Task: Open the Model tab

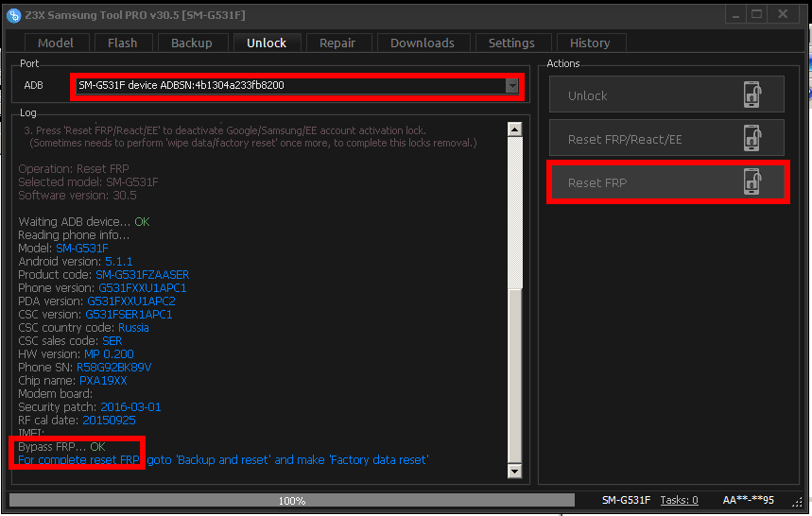Action: [56, 43]
